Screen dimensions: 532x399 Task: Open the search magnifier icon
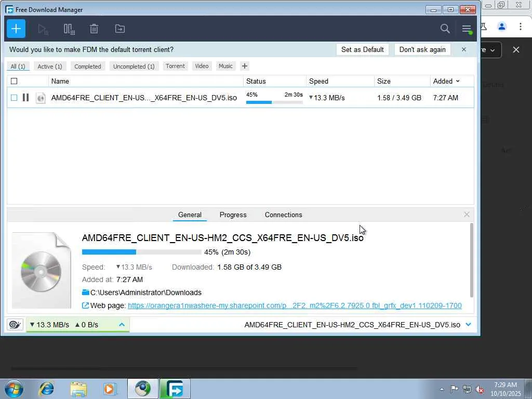(445, 29)
